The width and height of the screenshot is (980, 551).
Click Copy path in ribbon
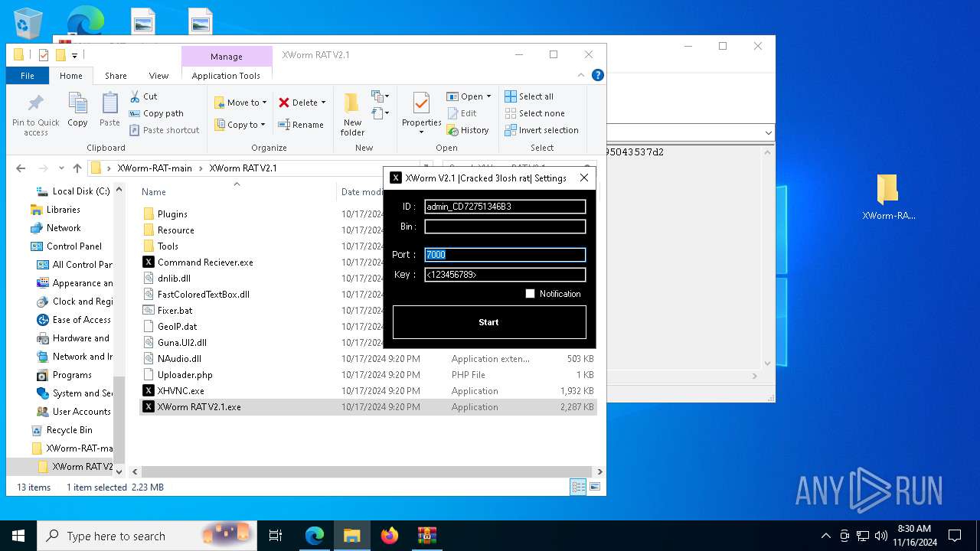[x=156, y=113]
